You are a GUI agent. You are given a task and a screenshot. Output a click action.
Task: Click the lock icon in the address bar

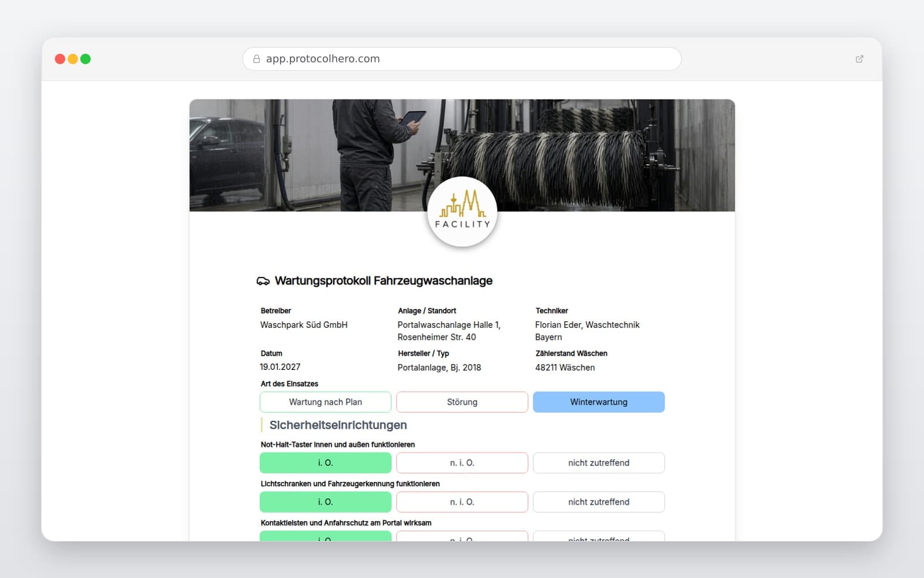click(256, 59)
